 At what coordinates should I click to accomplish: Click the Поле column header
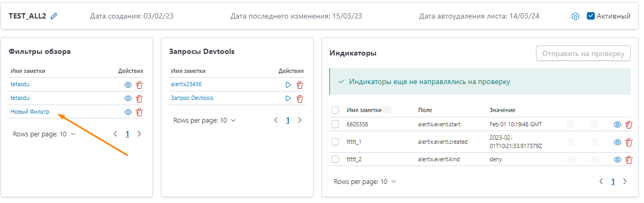425,110
